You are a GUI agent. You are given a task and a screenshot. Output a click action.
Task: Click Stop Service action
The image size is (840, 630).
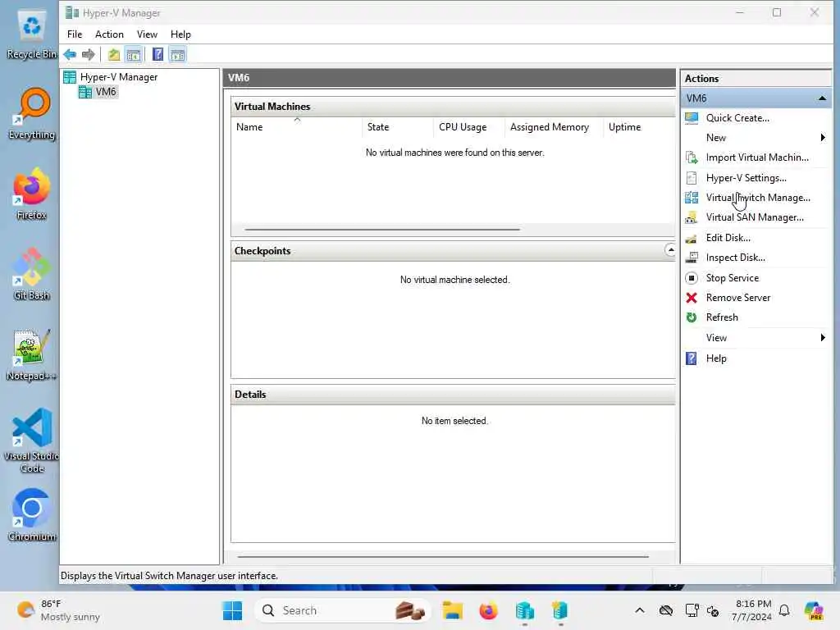732,278
